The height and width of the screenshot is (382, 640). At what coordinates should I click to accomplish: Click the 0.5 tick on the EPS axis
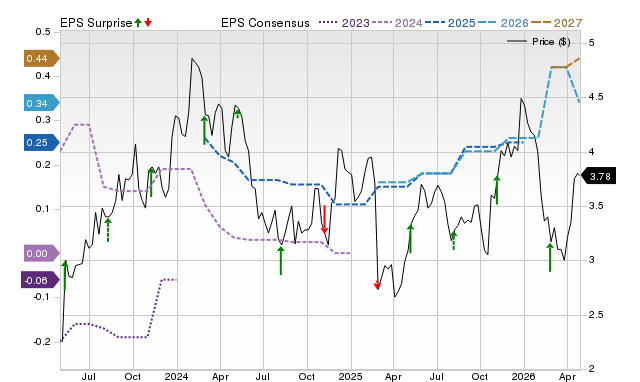click(43, 32)
